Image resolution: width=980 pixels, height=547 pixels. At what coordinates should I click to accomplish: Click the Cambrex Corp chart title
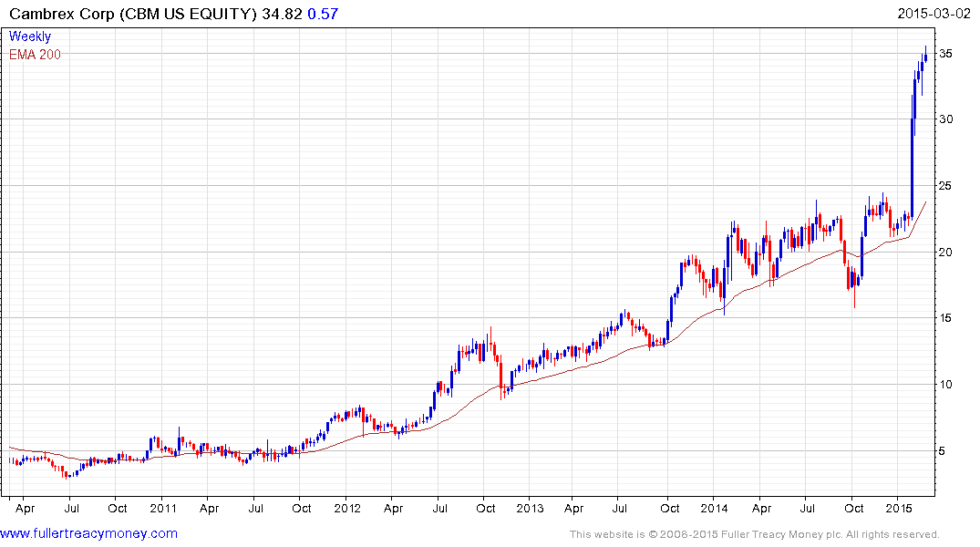[133, 14]
